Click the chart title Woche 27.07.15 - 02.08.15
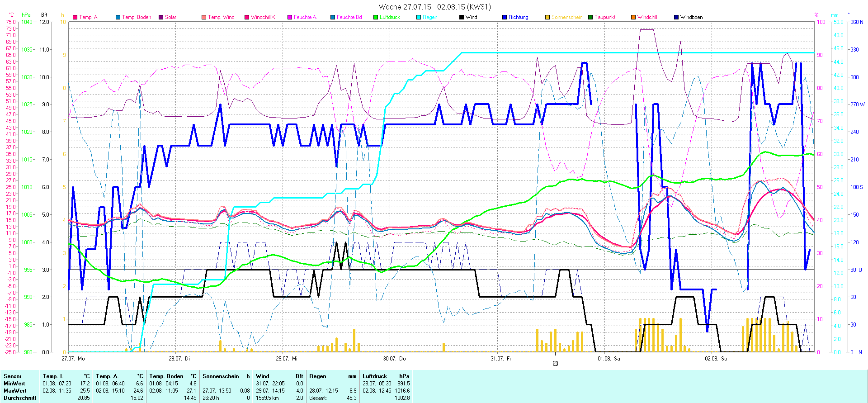 tap(434, 7)
